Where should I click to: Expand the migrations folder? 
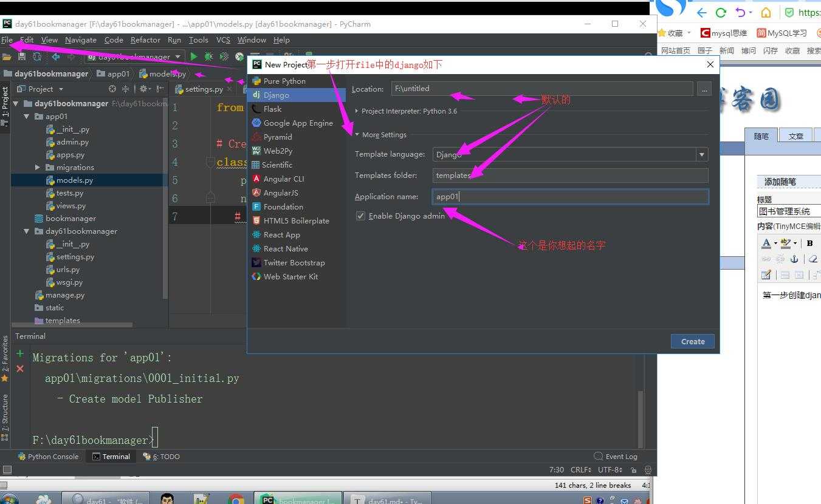[x=38, y=167]
